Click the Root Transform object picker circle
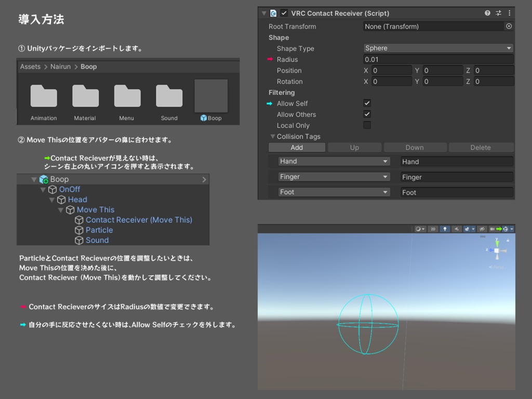 [509, 26]
